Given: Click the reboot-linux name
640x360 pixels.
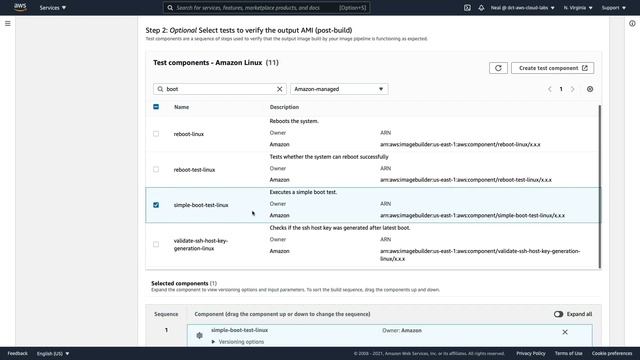Looking at the screenshot, I should (189, 134).
